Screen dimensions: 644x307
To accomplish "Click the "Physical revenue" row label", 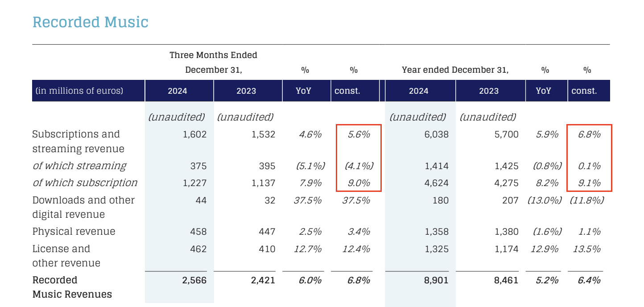I will tap(74, 232).
